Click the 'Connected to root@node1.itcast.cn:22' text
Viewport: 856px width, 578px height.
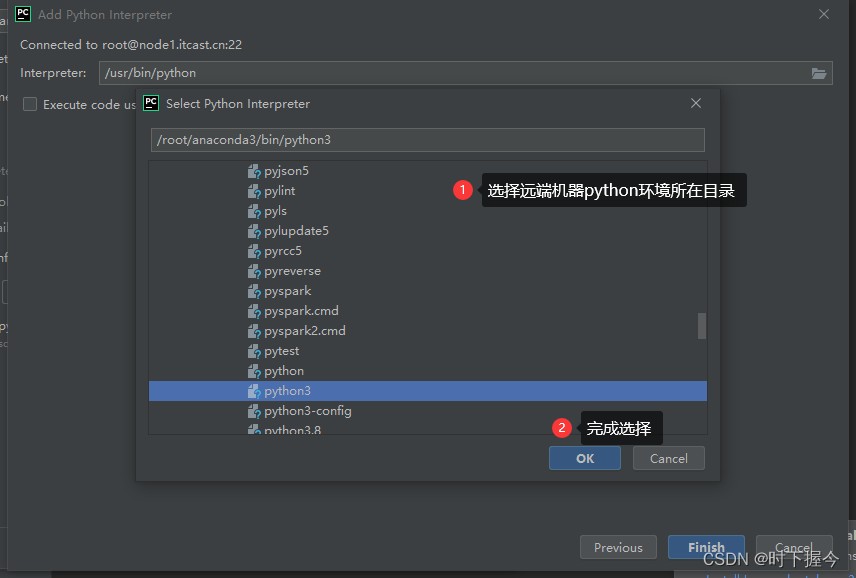(131, 45)
